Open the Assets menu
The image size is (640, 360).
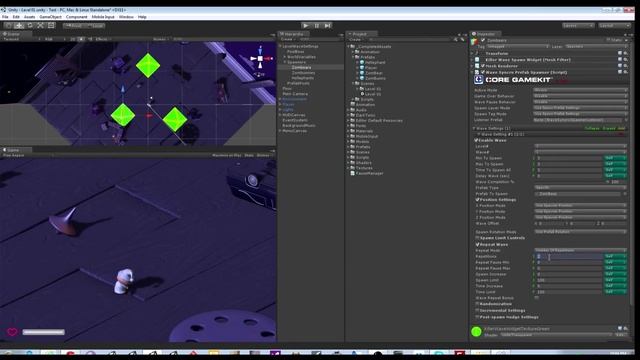click(29, 17)
